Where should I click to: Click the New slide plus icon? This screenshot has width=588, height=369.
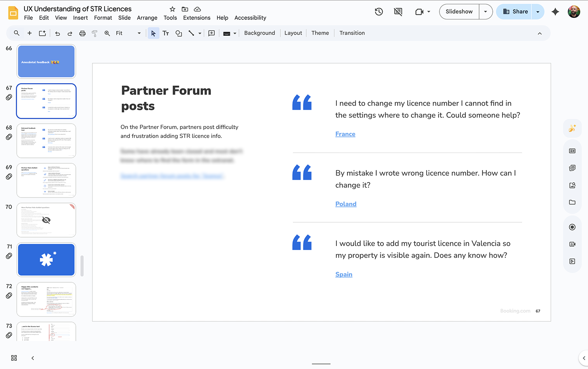[x=29, y=33]
